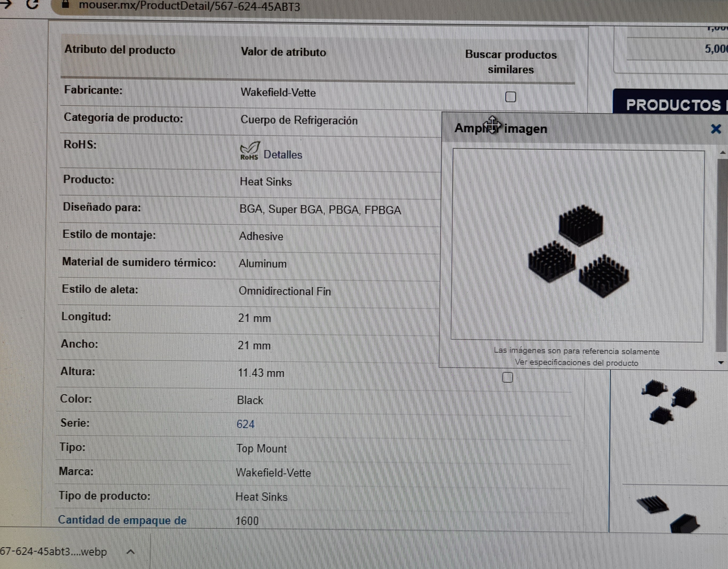Expand the downloaded webp file chevron menu

coord(131,552)
